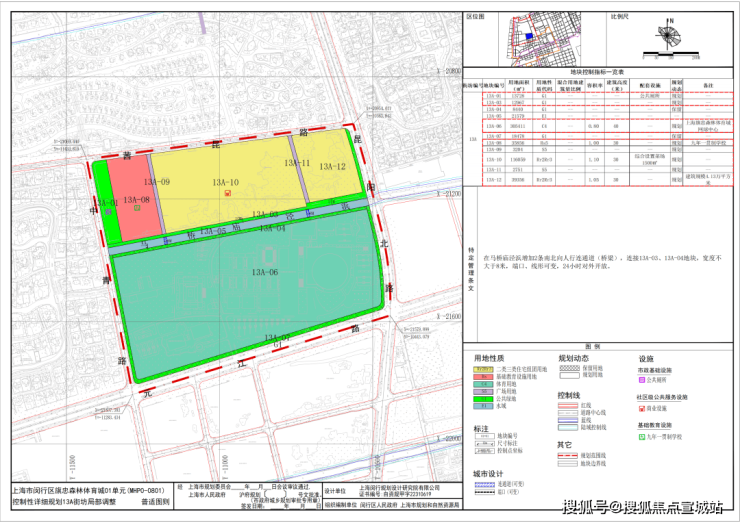
Task: Click the X-20800 coordinate label on the map edge
Action: click(x=448, y=71)
